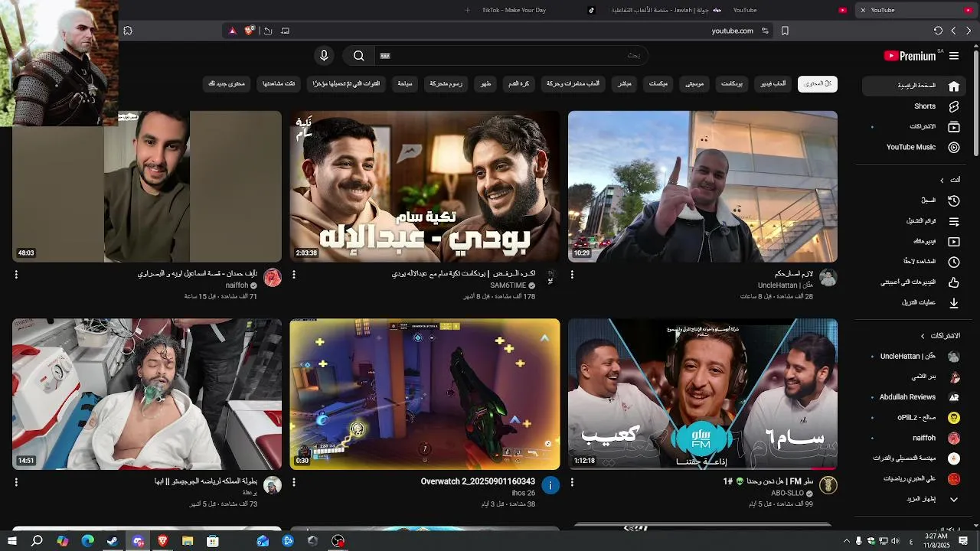The image size is (980, 551).
Task: Open more options for SAM6TIME podcast video
Action: pos(294,274)
